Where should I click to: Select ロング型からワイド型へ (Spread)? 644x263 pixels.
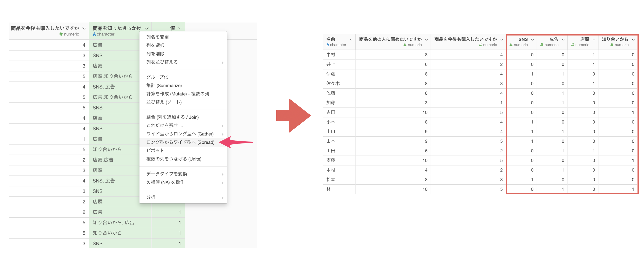(183, 142)
